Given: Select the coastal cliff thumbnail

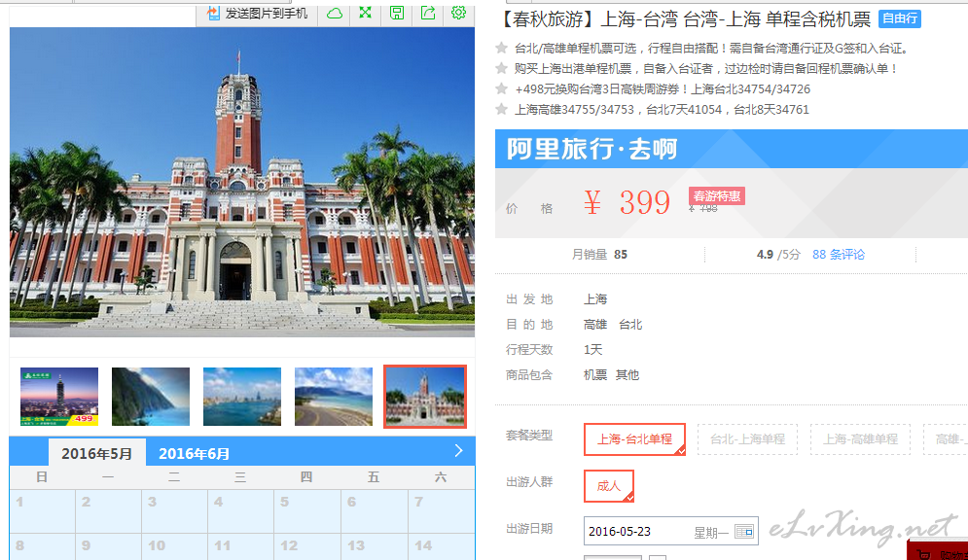Looking at the screenshot, I should click(151, 397).
